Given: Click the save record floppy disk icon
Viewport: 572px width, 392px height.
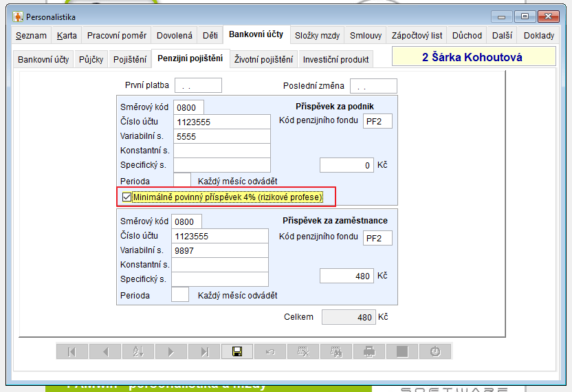Looking at the screenshot, I should (237, 351).
